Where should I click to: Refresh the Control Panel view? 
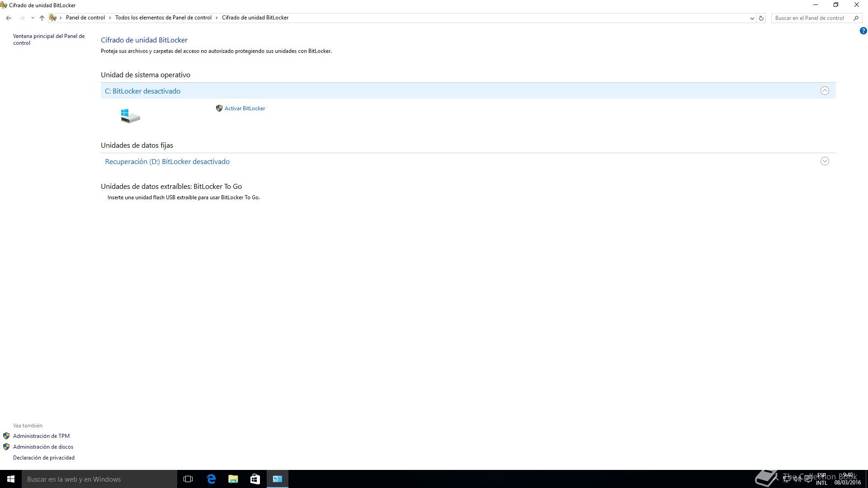click(x=761, y=18)
